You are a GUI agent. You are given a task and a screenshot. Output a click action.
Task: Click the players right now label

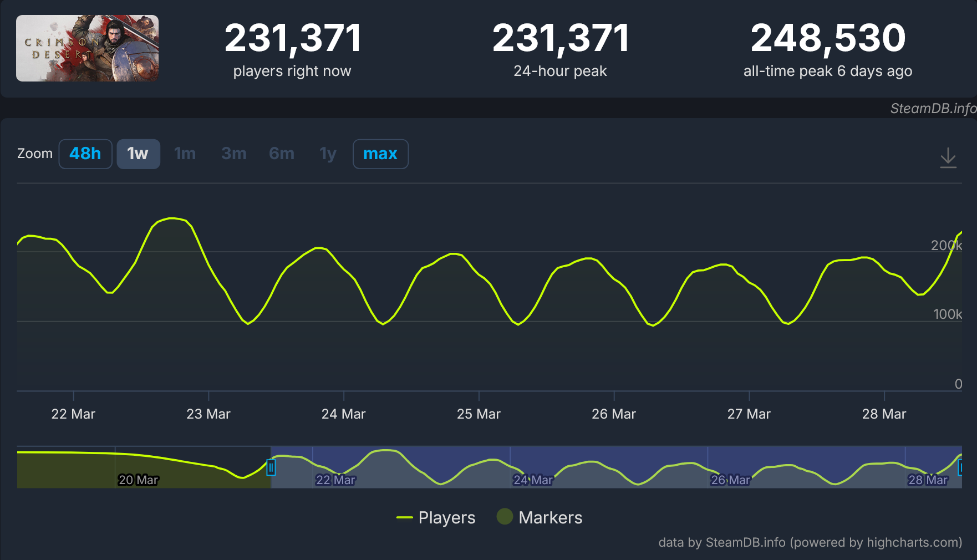pyautogui.click(x=292, y=71)
